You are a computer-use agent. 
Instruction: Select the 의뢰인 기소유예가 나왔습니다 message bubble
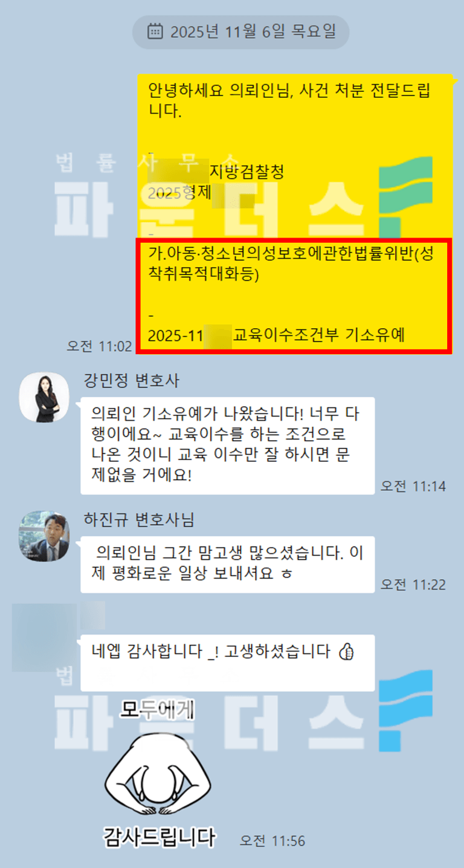click(227, 445)
